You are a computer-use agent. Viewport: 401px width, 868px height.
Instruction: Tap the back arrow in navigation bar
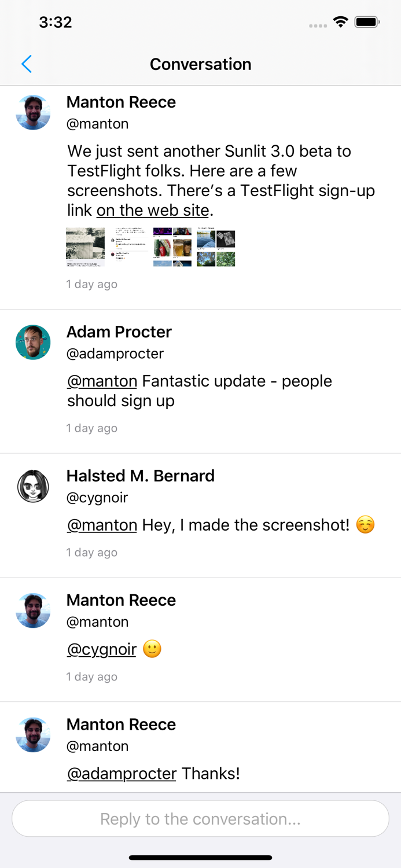[27, 64]
